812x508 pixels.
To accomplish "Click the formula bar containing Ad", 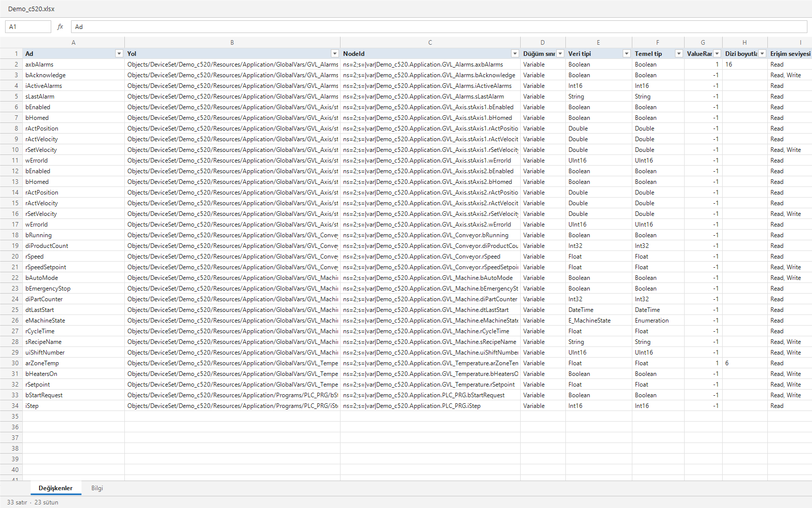I will tap(439, 27).
